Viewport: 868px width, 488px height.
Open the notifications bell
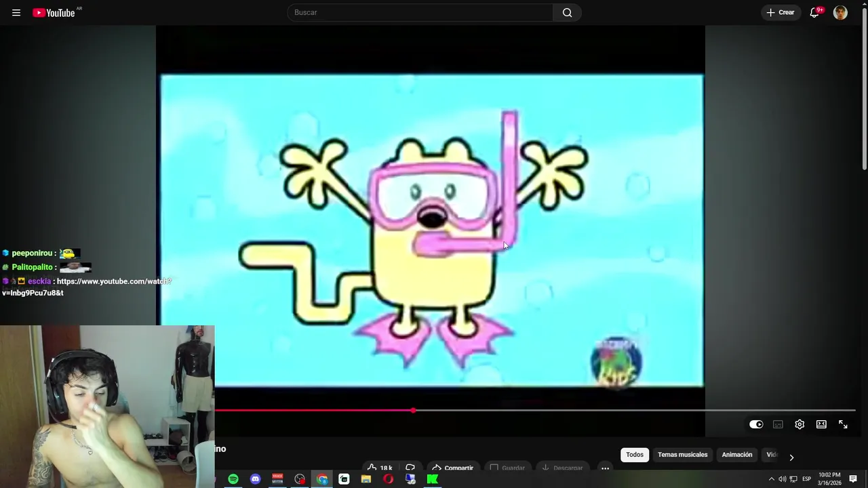tap(814, 12)
